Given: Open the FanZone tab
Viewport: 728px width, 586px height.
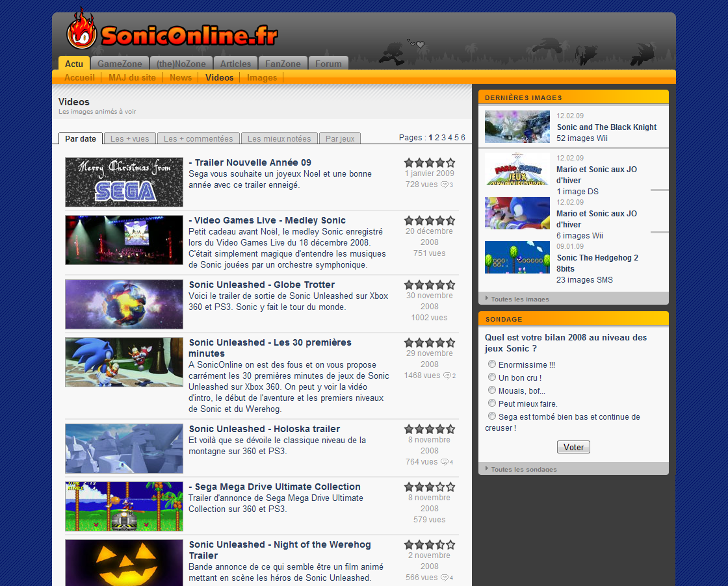Looking at the screenshot, I should tap(283, 64).
